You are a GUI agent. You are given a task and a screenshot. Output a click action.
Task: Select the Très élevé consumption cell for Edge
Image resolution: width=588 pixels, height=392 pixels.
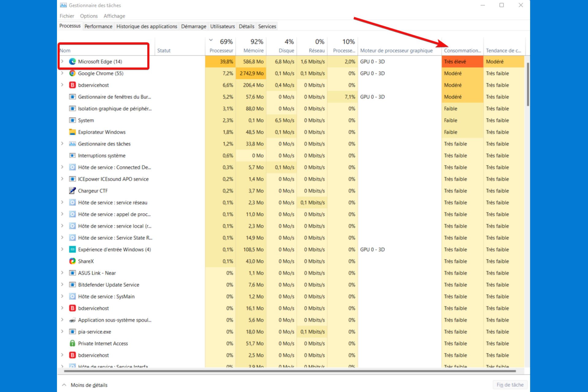point(462,62)
